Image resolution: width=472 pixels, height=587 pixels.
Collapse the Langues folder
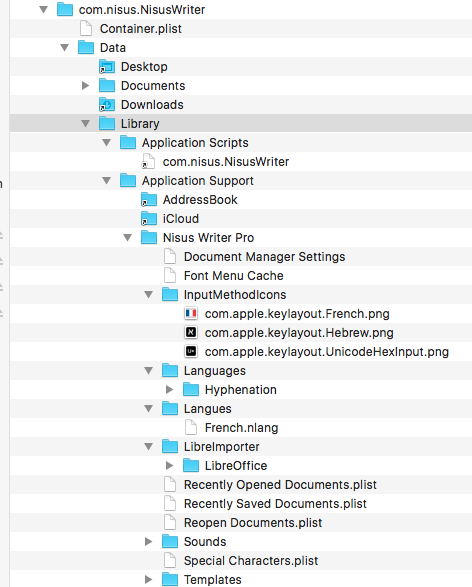149,409
